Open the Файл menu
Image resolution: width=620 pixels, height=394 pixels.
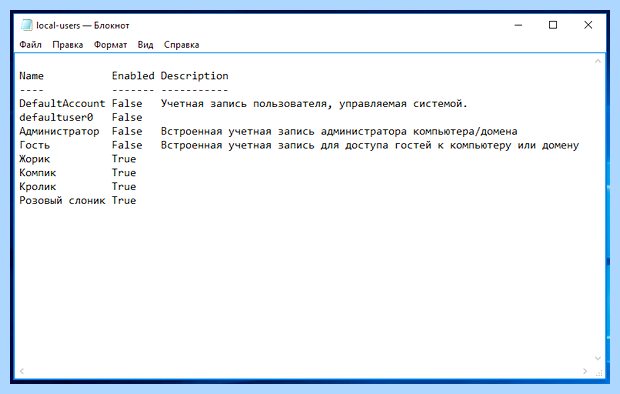coord(30,45)
